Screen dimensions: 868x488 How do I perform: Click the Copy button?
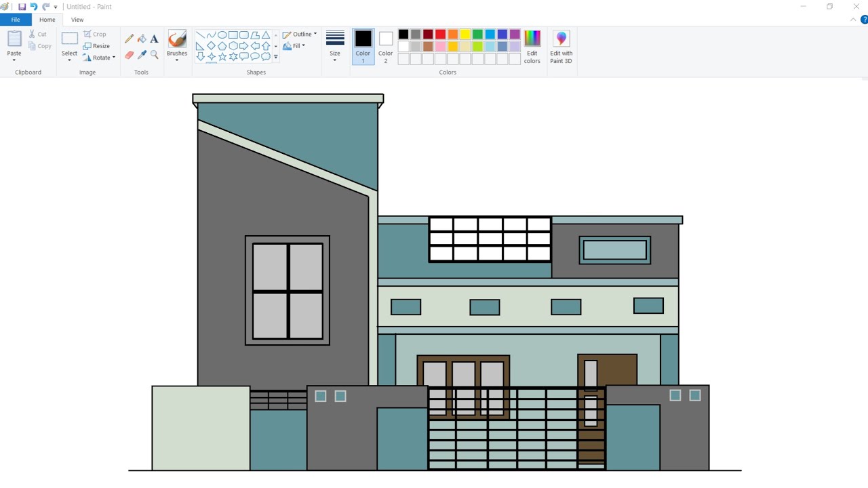click(39, 46)
